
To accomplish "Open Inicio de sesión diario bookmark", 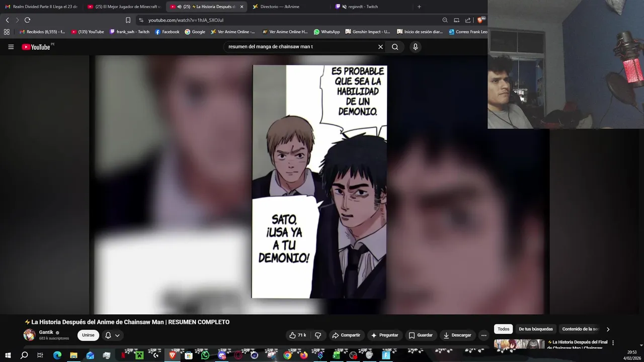I will (420, 32).
